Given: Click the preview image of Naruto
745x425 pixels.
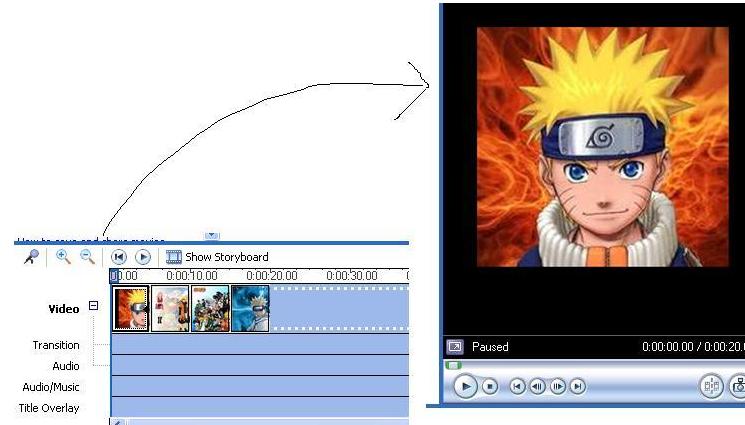Looking at the screenshot, I should click(602, 147).
